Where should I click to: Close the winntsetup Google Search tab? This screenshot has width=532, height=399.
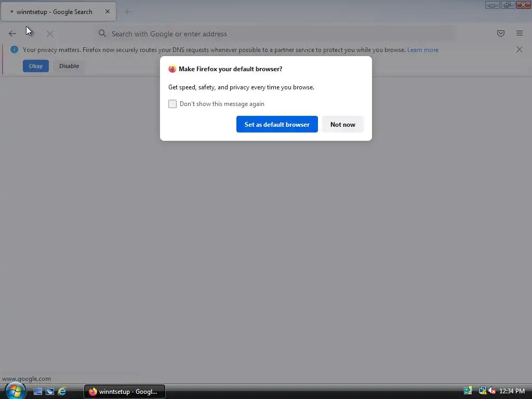(107, 11)
